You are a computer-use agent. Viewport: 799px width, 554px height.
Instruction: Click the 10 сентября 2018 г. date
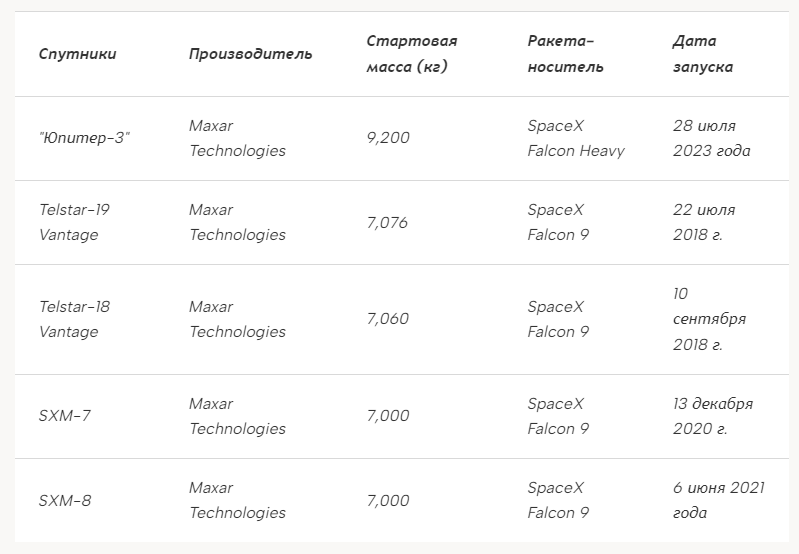pos(709,319)
